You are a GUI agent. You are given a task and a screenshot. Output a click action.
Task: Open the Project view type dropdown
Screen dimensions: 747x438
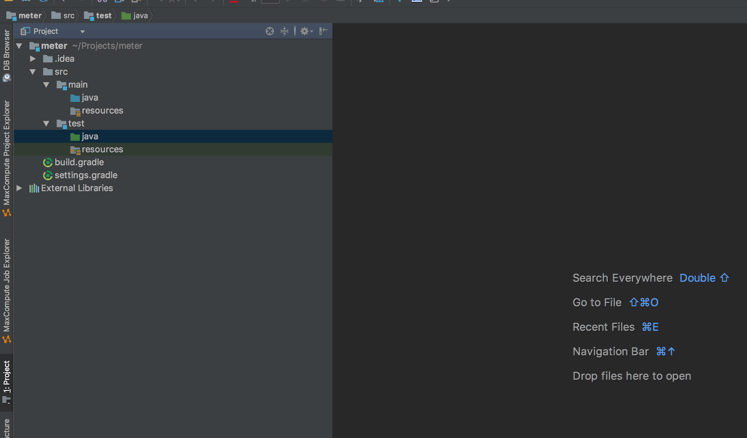tap(82, 31)
